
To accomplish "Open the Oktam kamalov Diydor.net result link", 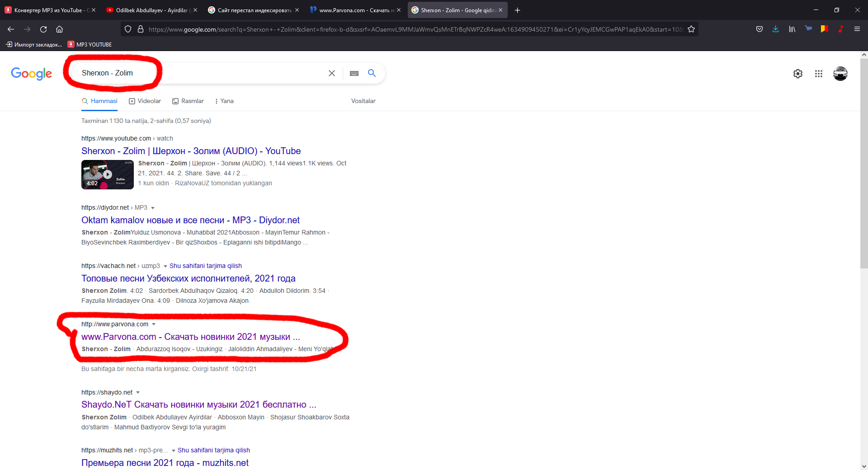I will [x=190, y=220].
